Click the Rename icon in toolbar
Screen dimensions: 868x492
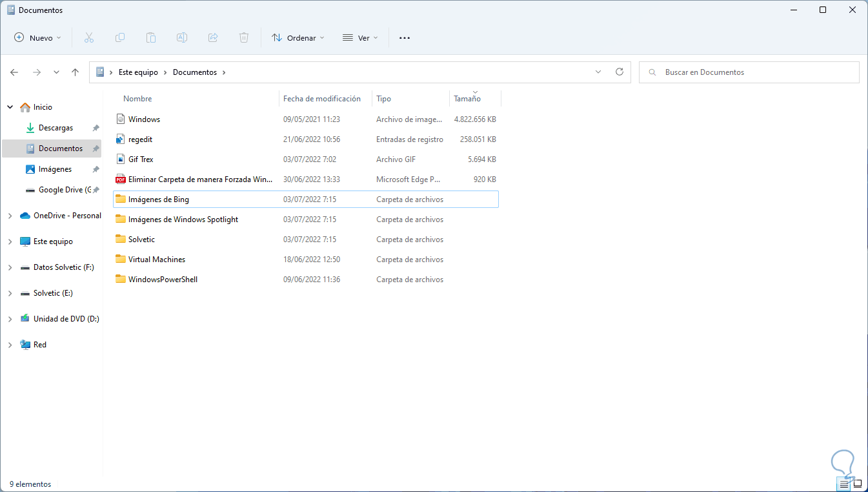click(x=182, y=38)
